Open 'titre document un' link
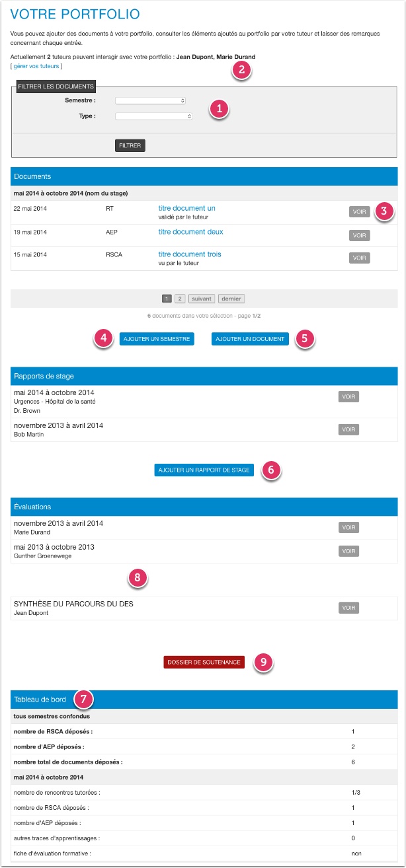 point(186,208)
